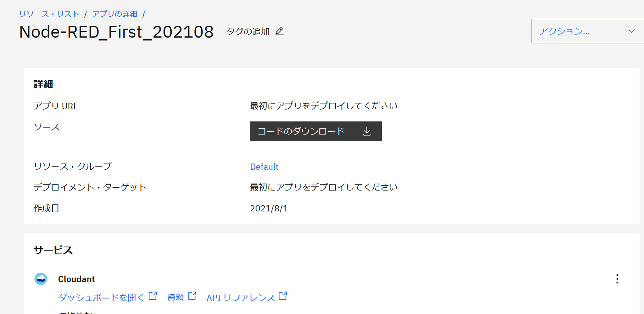Click タグの追加 to add a tag

click(x=248, y=31)
